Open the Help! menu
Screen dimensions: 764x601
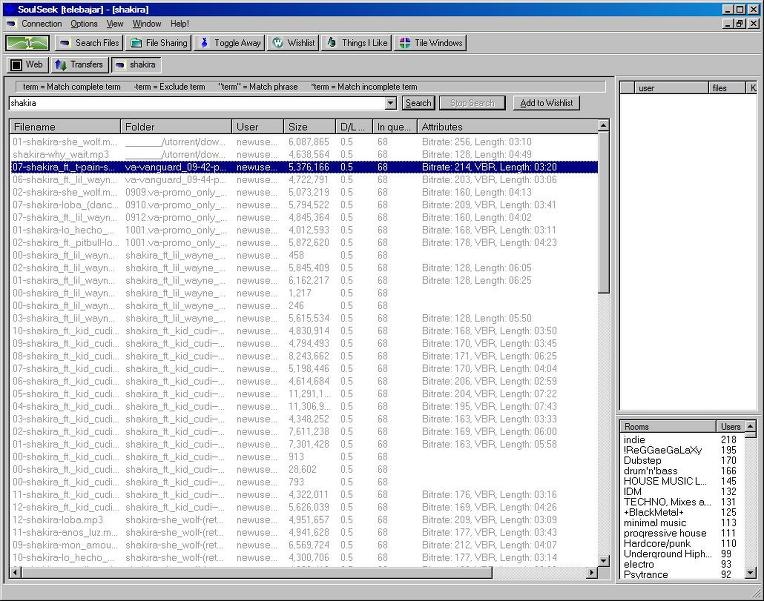tap(179, 23)
